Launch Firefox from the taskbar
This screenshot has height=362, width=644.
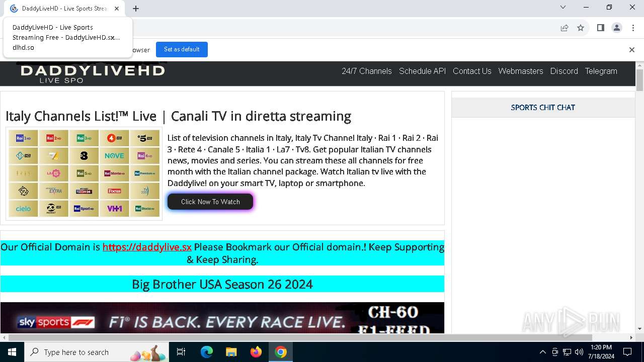pos(256,352)
